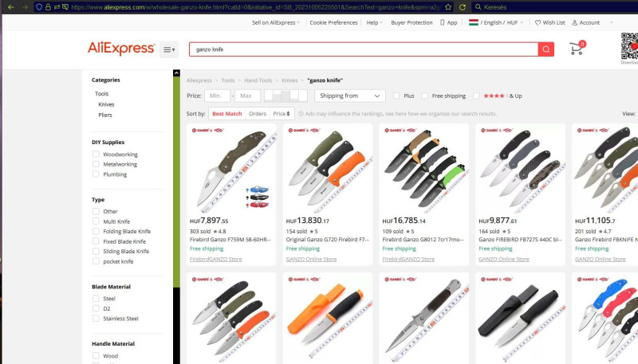The width and height of the screenshot is (638, 364).
Task: Check the Stainless Steel blade material
Action: point(96,319)
